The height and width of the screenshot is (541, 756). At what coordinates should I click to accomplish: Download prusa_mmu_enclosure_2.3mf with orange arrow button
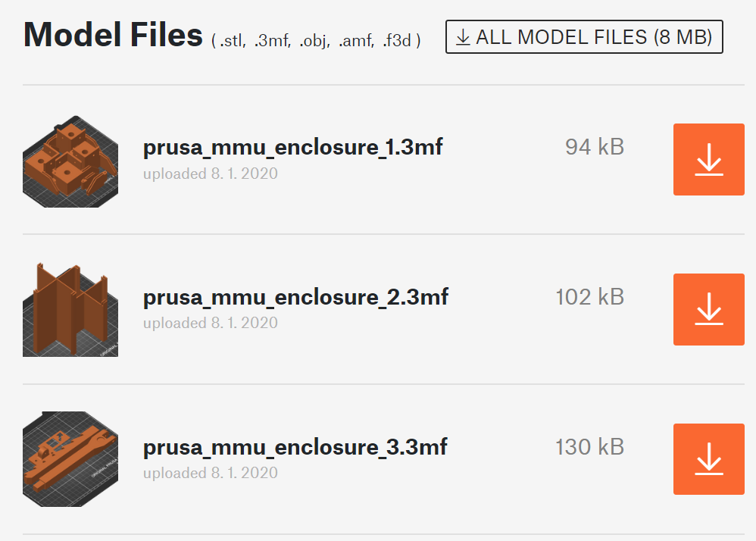709,310
